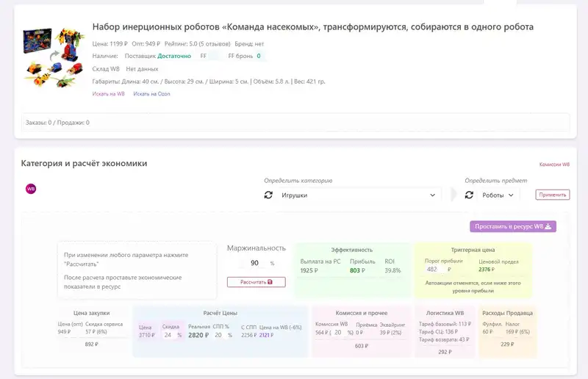Click the СПП % input showing 20
Screen dimensions: 588x379
(219, 335)
